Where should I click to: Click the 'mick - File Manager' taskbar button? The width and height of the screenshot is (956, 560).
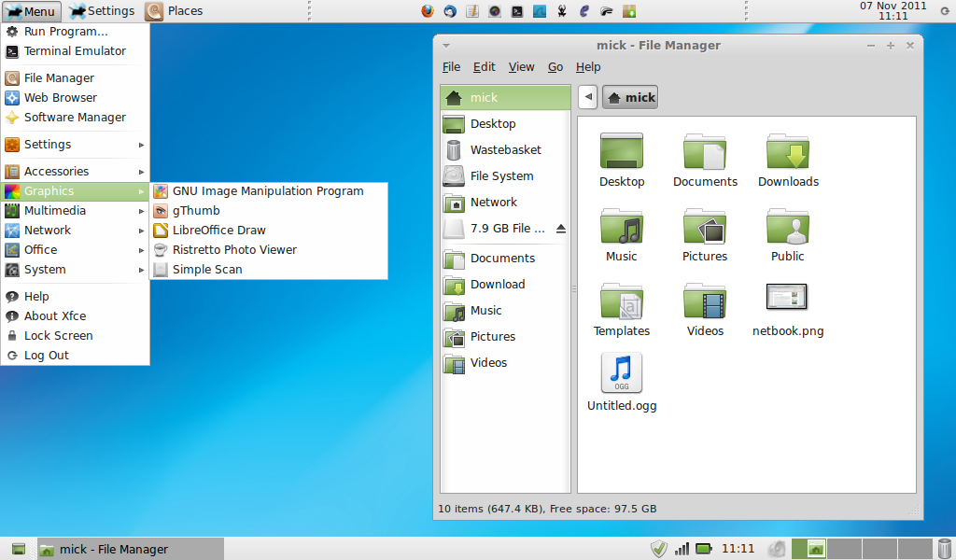[131, 549]
